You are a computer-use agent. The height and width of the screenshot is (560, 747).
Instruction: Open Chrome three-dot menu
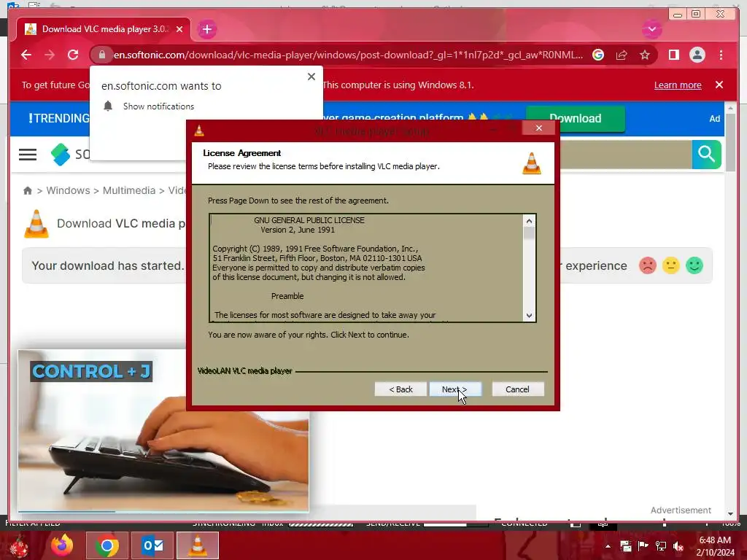click(x=721, y=55)
